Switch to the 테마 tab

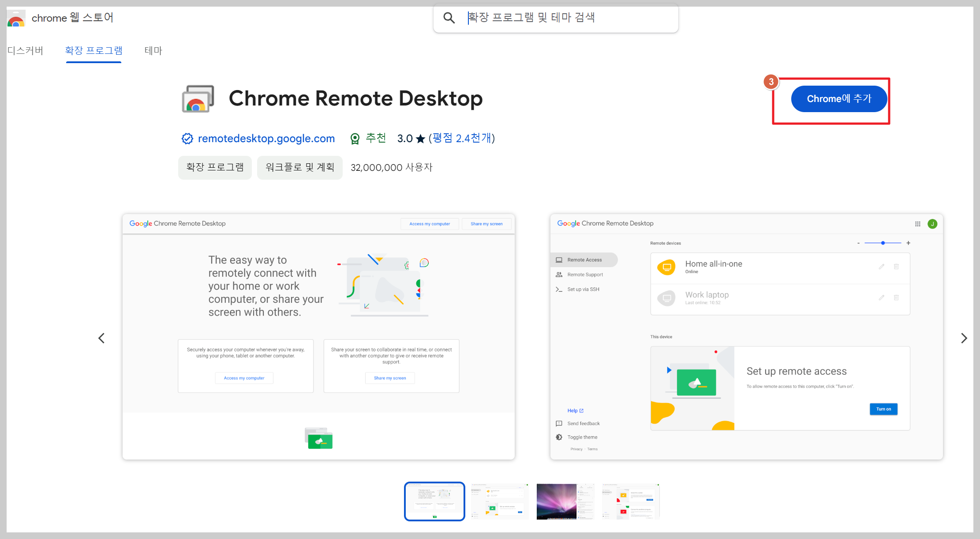(x=153, y=50)
